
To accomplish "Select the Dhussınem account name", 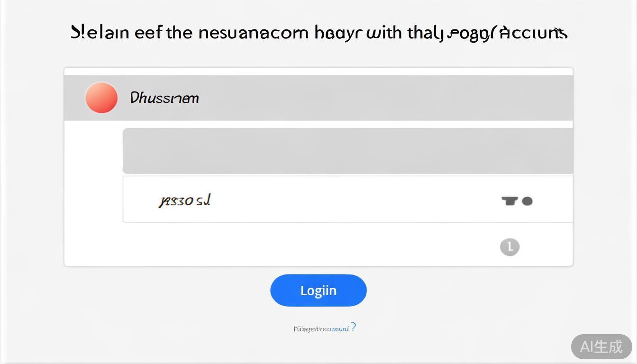I will (x=164, y=98).
